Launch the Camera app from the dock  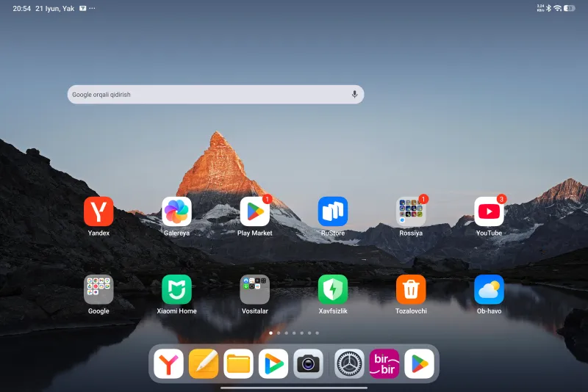pyautogui.click(x=308, y=363)
